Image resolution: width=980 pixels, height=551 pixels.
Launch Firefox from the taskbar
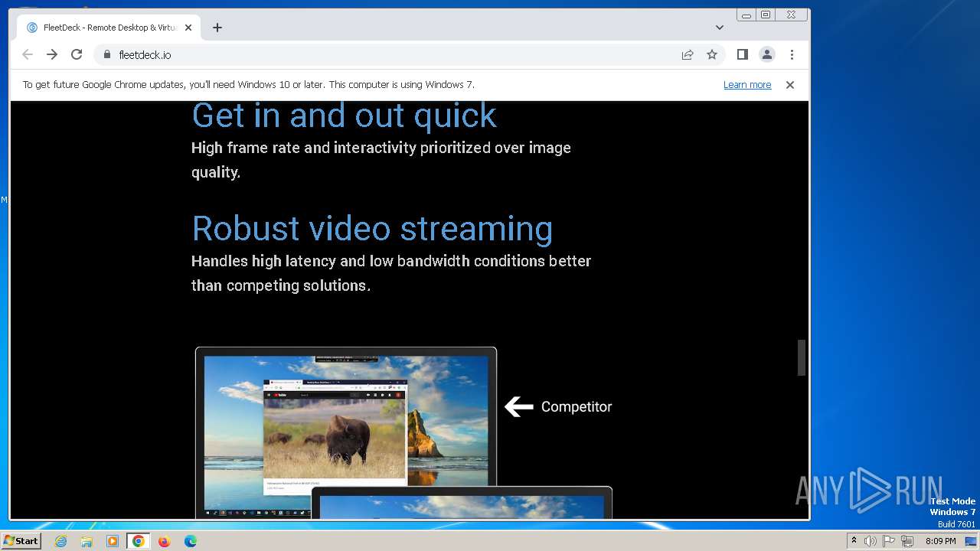164,541
